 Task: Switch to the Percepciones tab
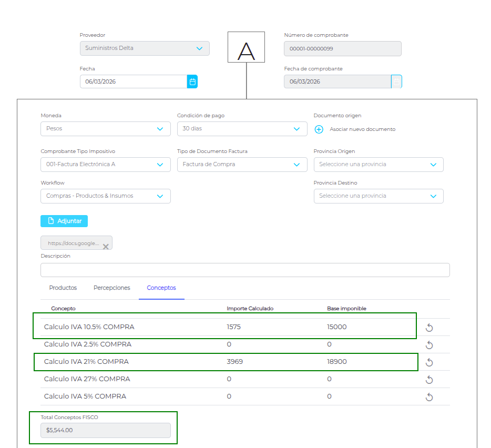112,288
